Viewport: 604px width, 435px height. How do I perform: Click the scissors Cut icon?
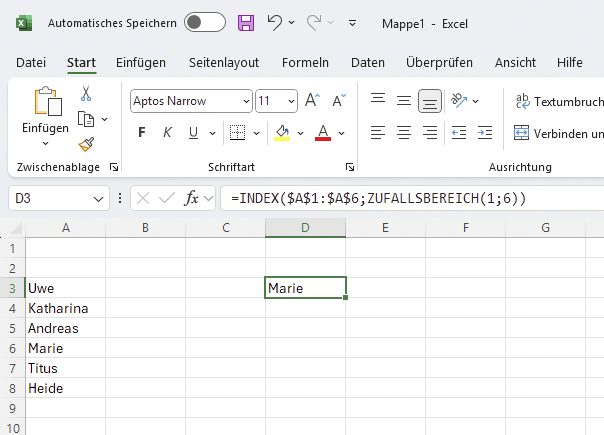86,93
